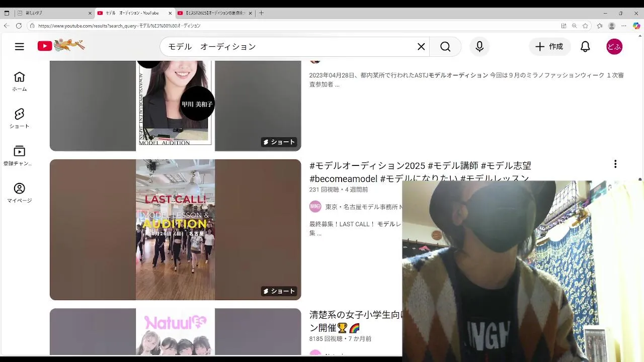Open 東京・名古屋モデル事務所 channel avatar
This screenshot has height=362, width=644.
[315, 207]
